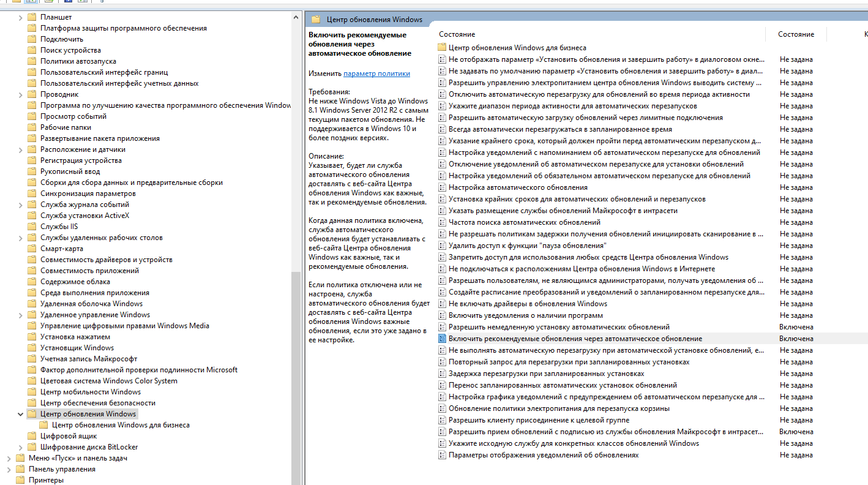Click the folder icon next to Планшет
The image size is (868, 485).
32,17
